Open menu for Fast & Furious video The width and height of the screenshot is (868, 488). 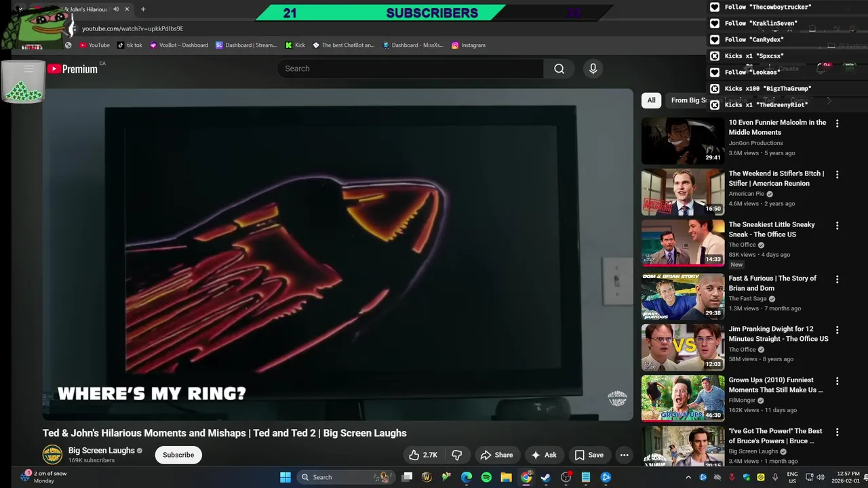837,279
